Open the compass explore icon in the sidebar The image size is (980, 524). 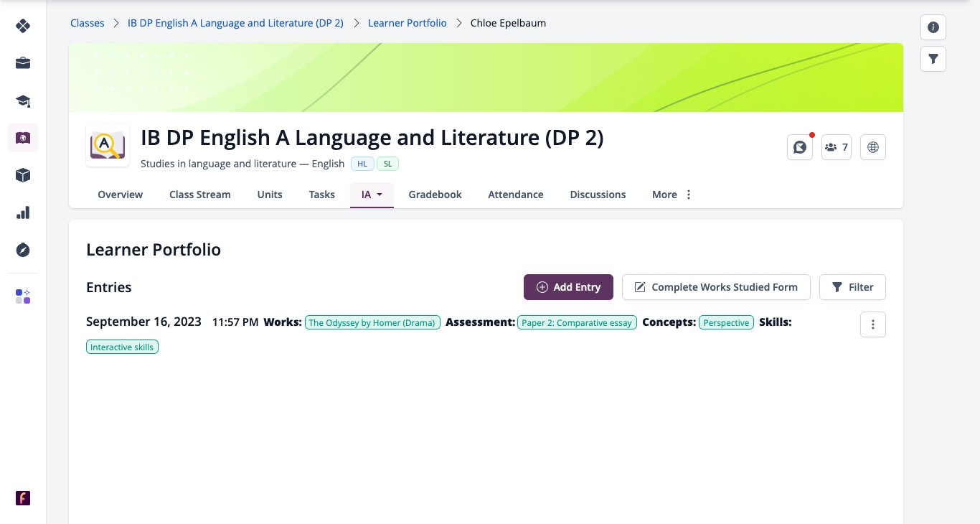[x=23, y=250]
